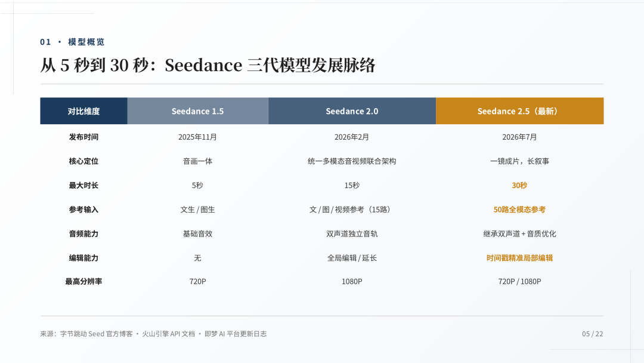644x363 pixels.
Task: Click the highlighted '30秒' cell
Action: [x=519, y=186]
